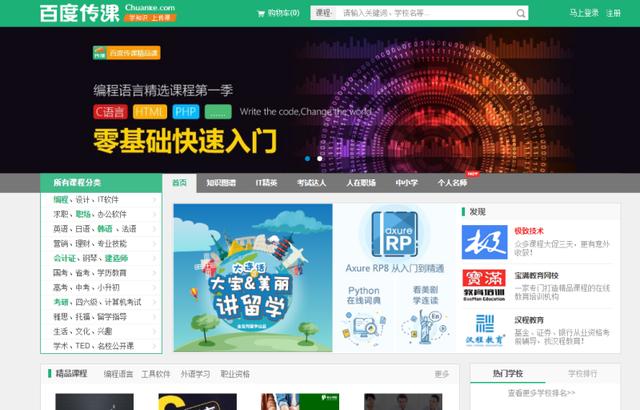
Task: Select the second carousel dot indicator
Action: (320, 158)
